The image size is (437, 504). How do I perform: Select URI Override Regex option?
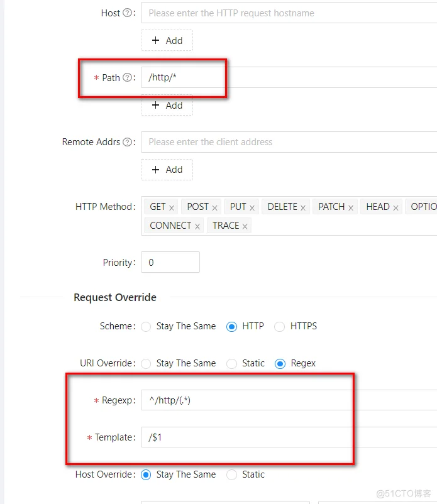click(280, 363)
